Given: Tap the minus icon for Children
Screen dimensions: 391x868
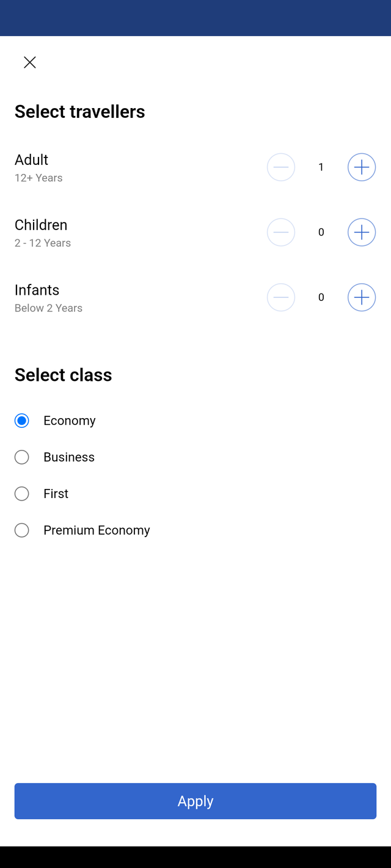Looking at the screenshot, I should (281, 232).
